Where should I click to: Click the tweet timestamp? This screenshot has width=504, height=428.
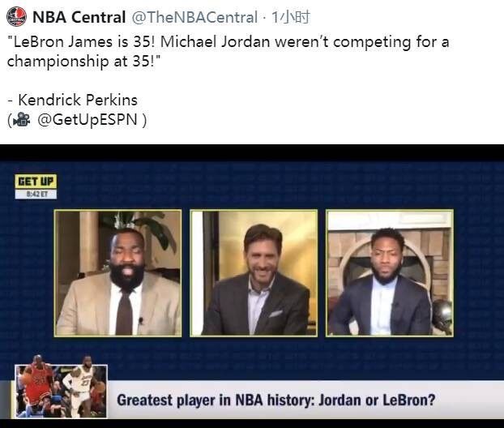pos(290,17)
